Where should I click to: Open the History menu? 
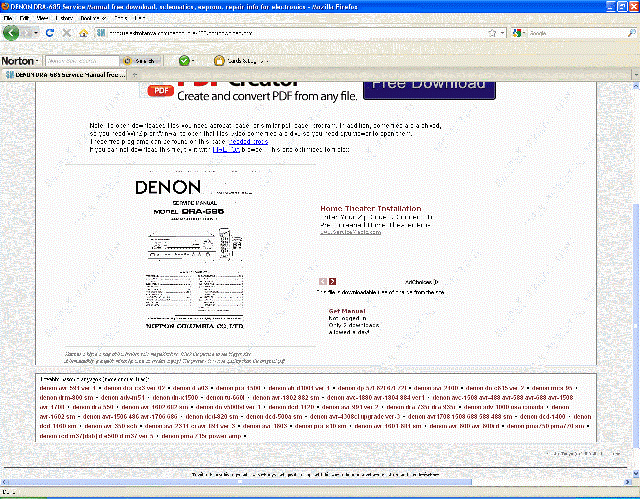[64, 18]
